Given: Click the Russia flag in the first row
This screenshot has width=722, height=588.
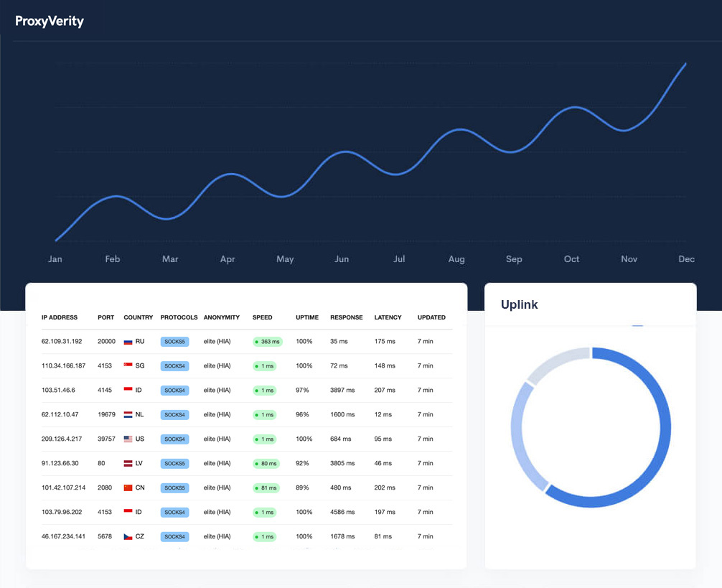Looking at the screenshot, I should 128,342.
